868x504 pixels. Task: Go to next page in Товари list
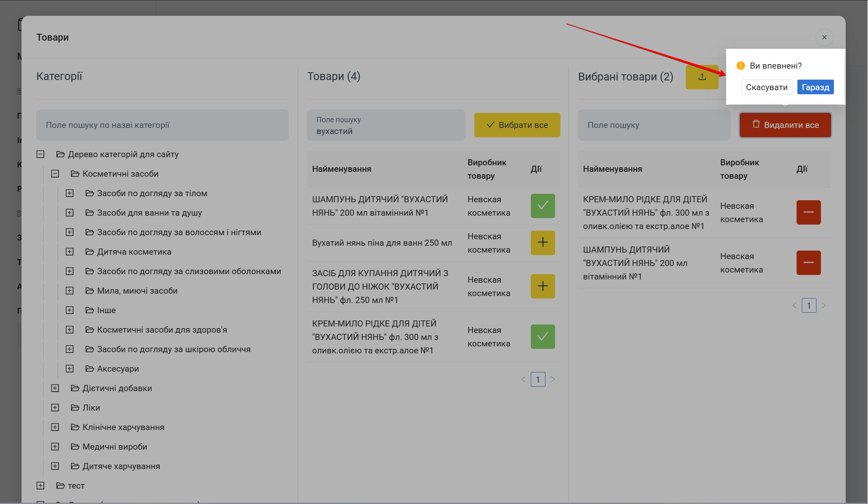pyautogui.click(x=552, y=380)
